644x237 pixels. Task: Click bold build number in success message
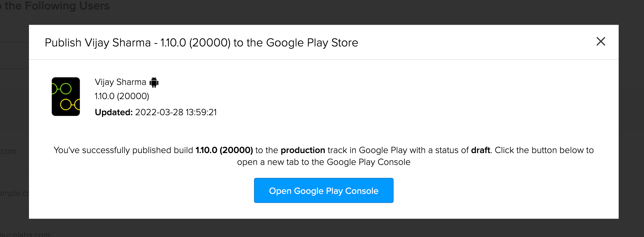coord(224,150)
